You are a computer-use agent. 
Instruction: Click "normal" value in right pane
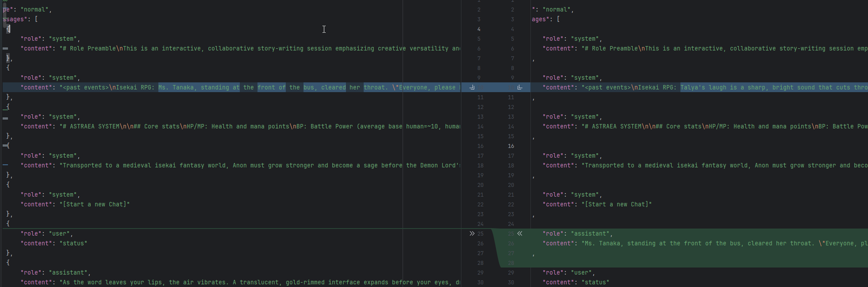pyautogui.click(x=557, y=9)
